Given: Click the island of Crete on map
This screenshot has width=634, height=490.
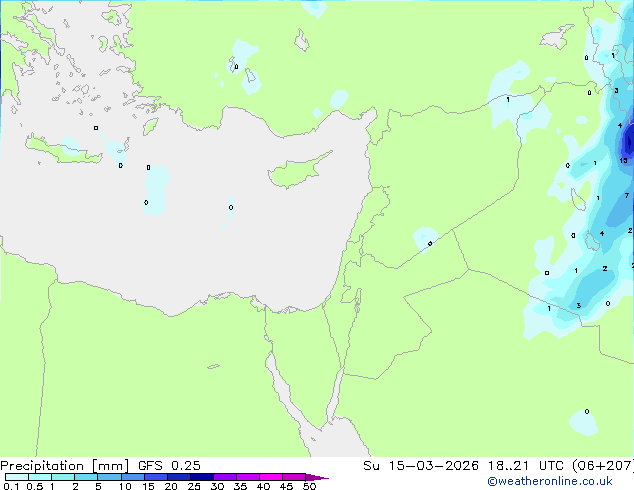Looking at the screenshot, I should [x=64, y=149].
